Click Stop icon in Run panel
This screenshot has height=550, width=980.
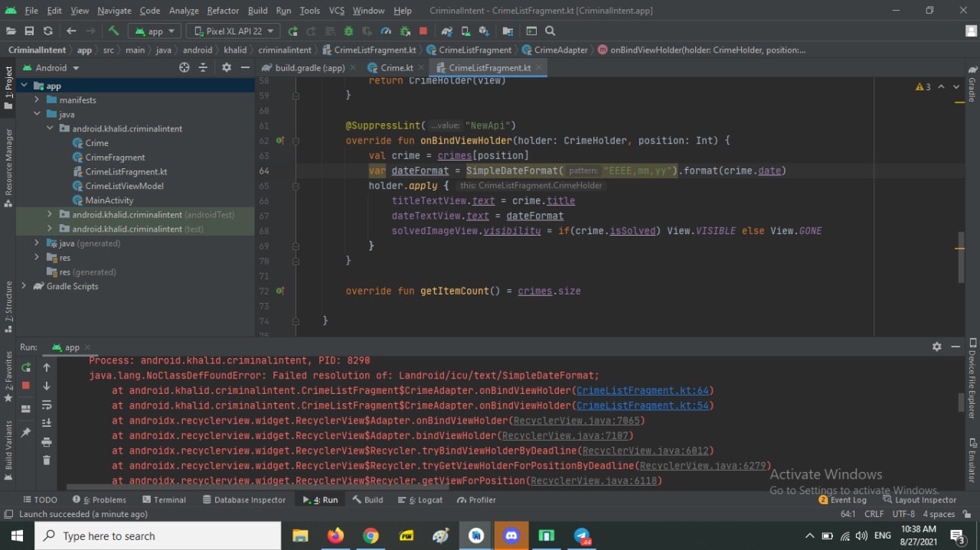[26, 386]
